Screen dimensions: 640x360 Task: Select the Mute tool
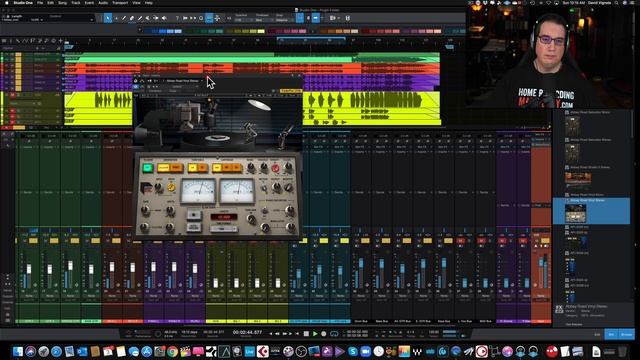[148, 18]
